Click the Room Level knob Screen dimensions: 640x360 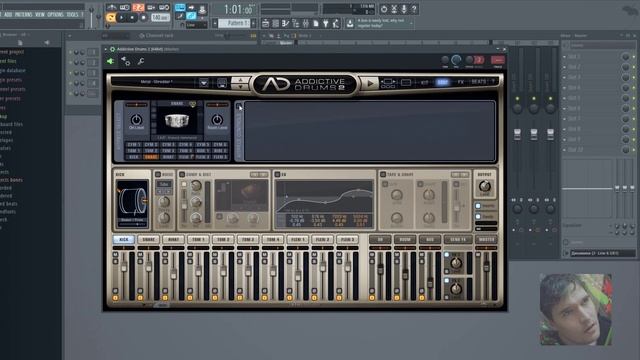[217, 120]
